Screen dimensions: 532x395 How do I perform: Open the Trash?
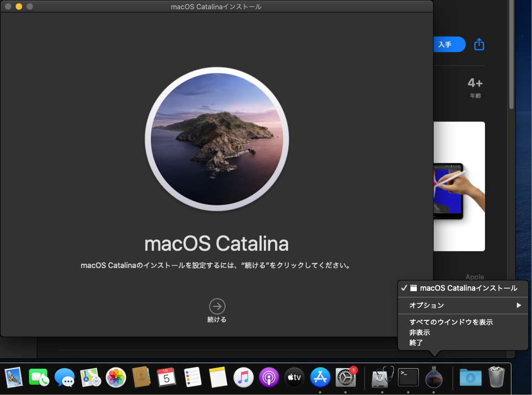point(496,377)
